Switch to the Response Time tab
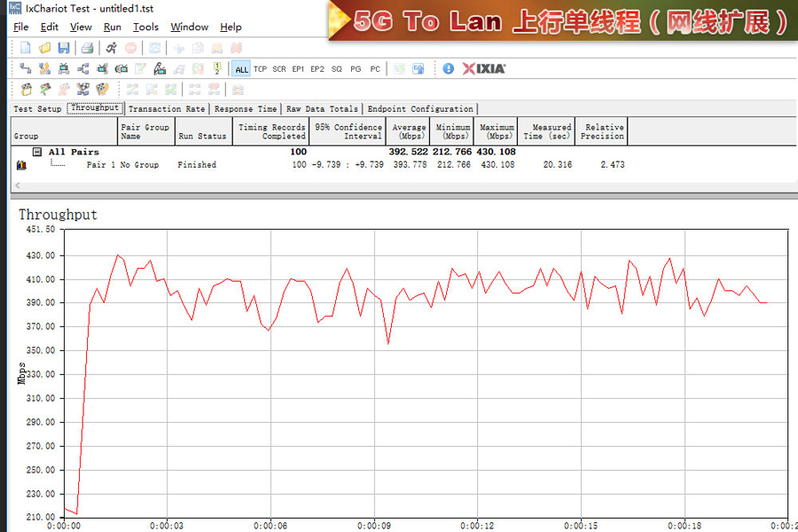The height and width of the screenshot is (532, 798). point(246,109)
